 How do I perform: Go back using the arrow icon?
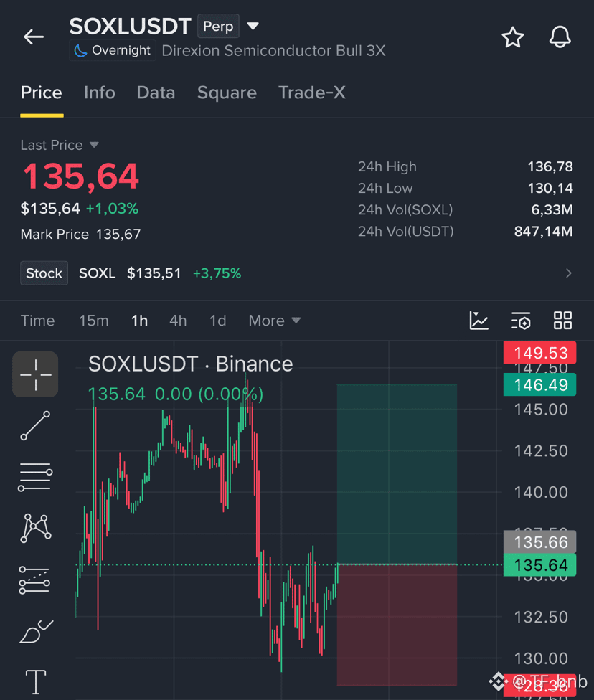[x=34, y=37]
